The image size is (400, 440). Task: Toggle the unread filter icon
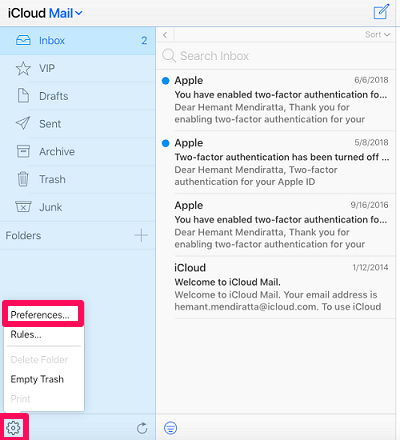tap(171, 428)
